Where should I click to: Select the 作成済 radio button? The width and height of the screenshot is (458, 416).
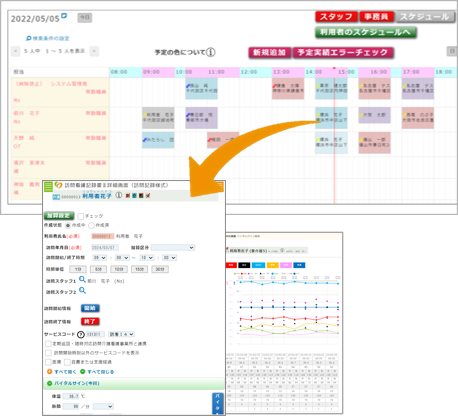pos(91,225)
